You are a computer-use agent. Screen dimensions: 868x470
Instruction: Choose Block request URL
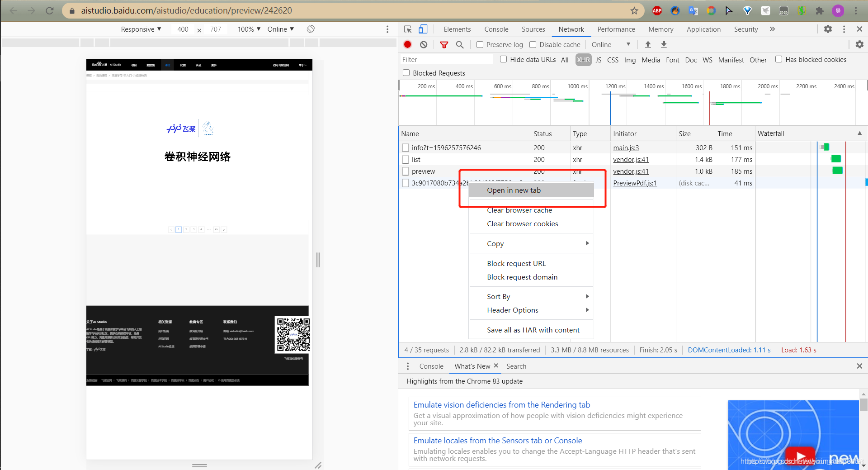[531, 263]
